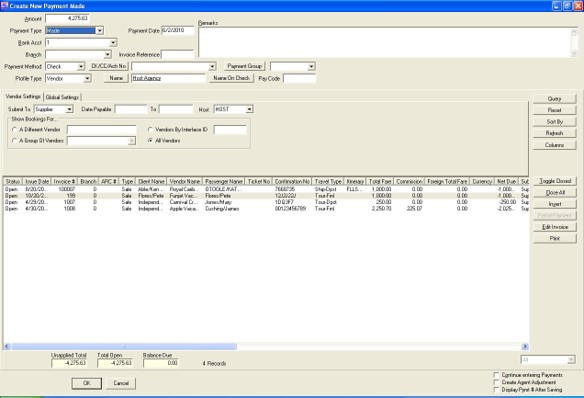Click the Print button
The width and height of the screenshot is (584, 398).
[x=555, y=238]
